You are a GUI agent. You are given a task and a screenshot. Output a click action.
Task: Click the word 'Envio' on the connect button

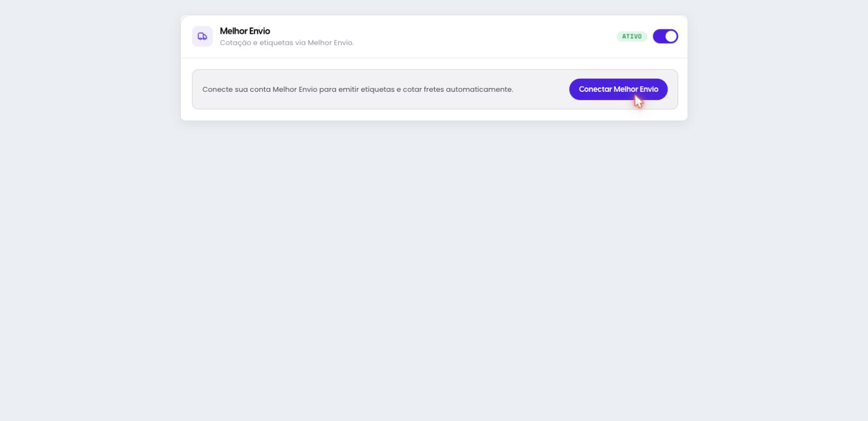(649, 89)
